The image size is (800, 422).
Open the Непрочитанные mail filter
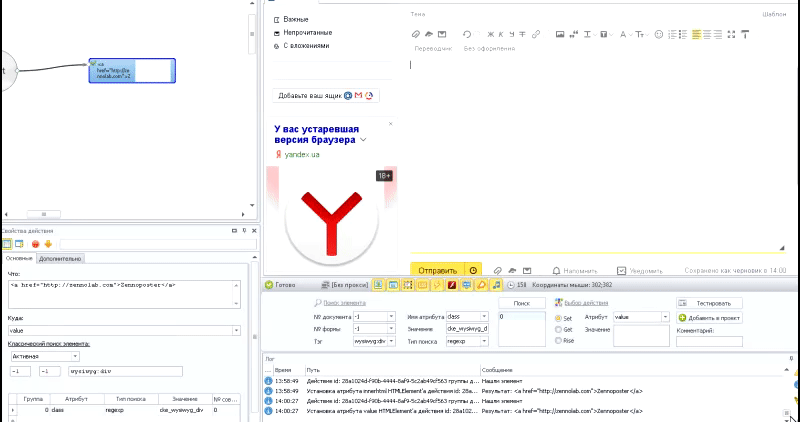308,33
